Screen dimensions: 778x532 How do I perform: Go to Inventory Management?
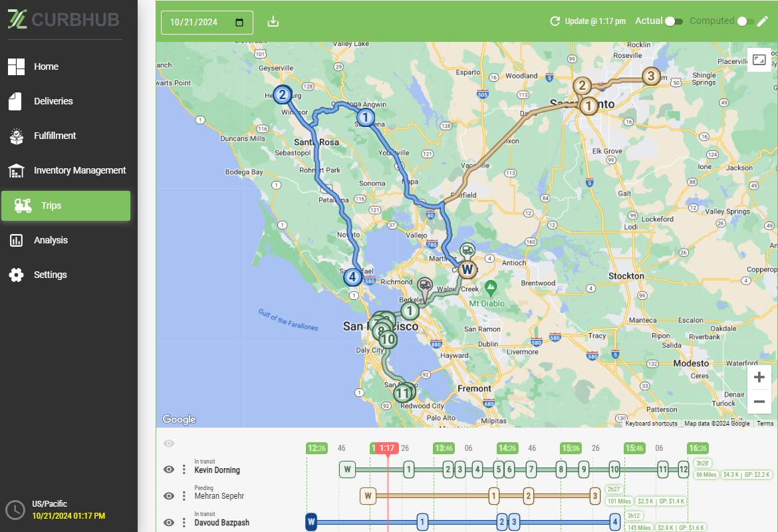pos(79,170)
